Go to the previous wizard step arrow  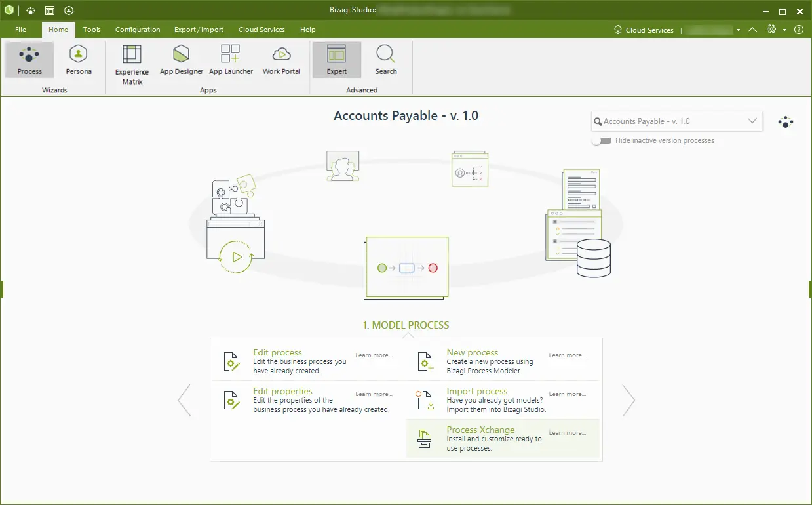[x=184, y=400]
